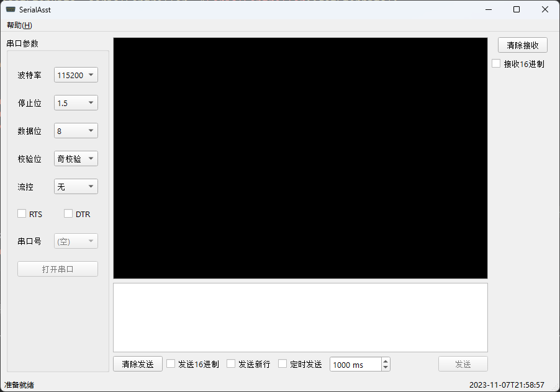Screen dimensions: 560x392
Task: Click the 清除发送 clear send button
Action: click(x=138, y=364)
